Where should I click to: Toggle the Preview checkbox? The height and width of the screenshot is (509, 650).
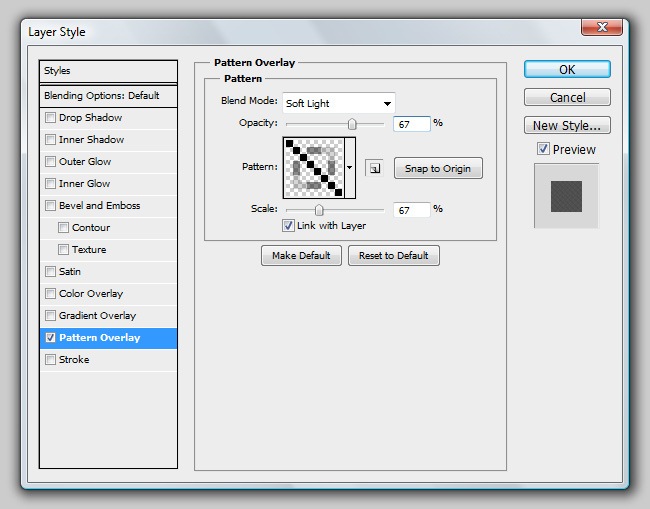click(x=543, y=149)
